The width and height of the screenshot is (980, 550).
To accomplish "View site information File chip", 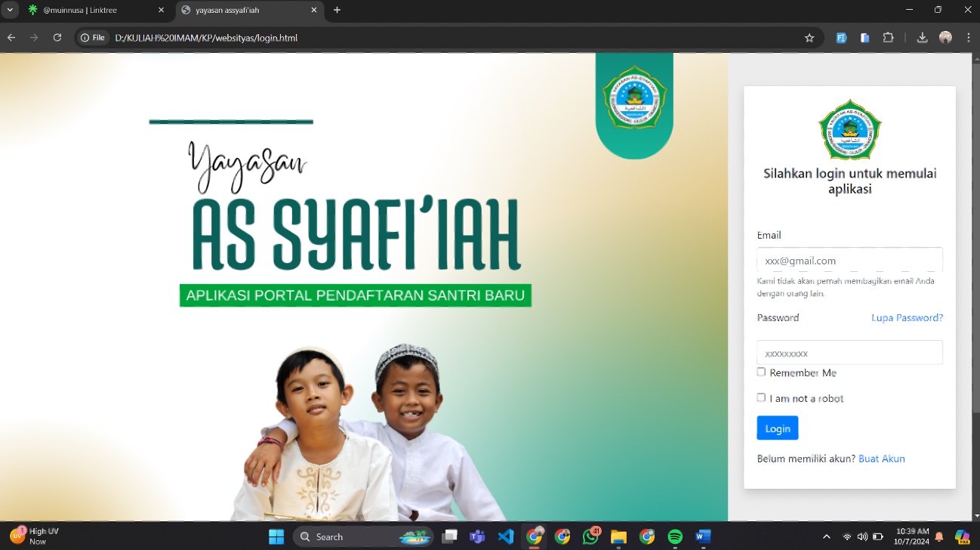I will (x=93, y=38).
